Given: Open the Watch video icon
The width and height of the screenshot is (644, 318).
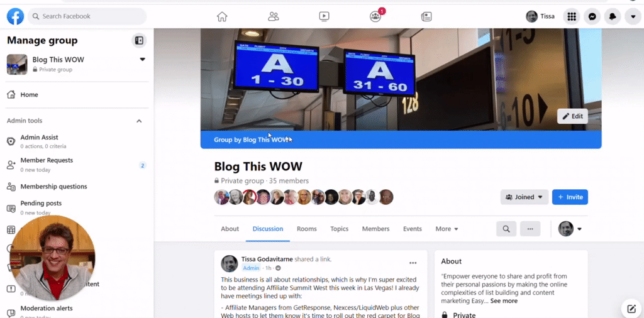Looking at the screenshot, I should point(324,16).
